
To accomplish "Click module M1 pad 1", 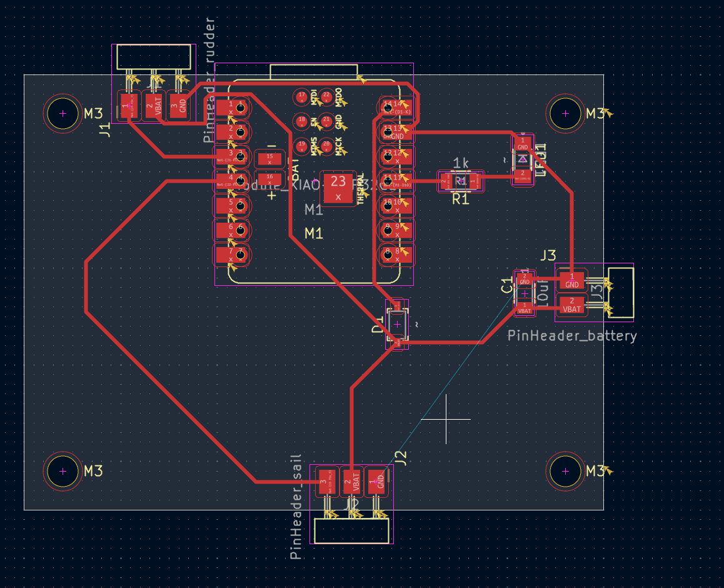I will click(232, 108).
